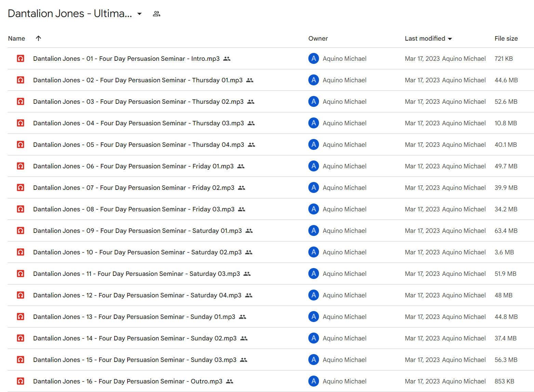Viewport: 534px width, 392px height.
Task: Click audio file icon for Thursday 03.mp3
Action: point(21,123)
